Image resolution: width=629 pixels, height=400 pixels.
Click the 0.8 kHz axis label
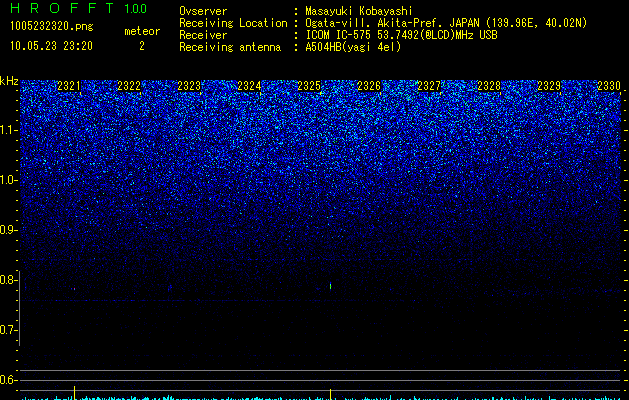click(9, 280)
